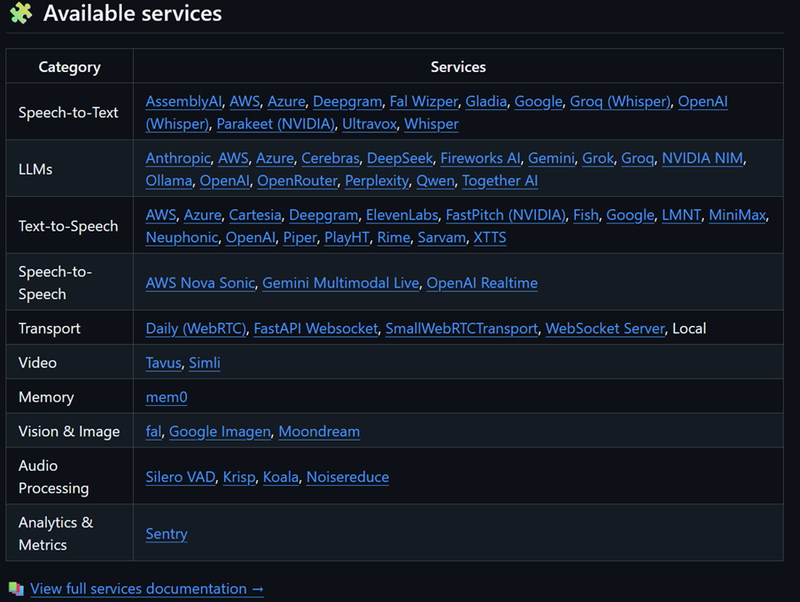Open the Daily (WebRTC) transport link
This screenshot has height=602, width=800.
pos(196,328)
